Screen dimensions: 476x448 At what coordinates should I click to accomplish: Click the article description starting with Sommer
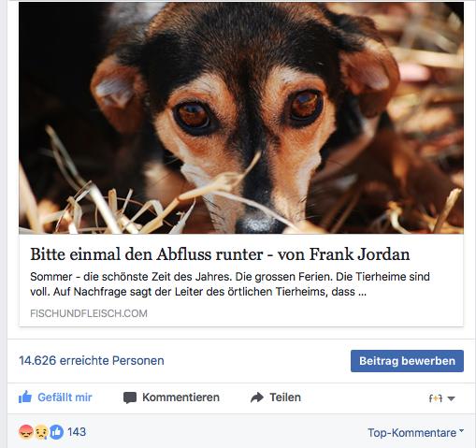click(230, 284)
